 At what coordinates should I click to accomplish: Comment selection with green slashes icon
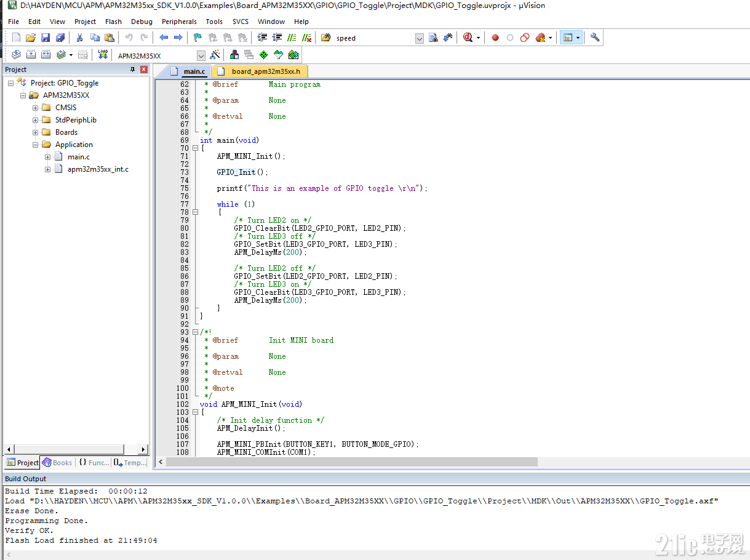[x=291, y=38]
